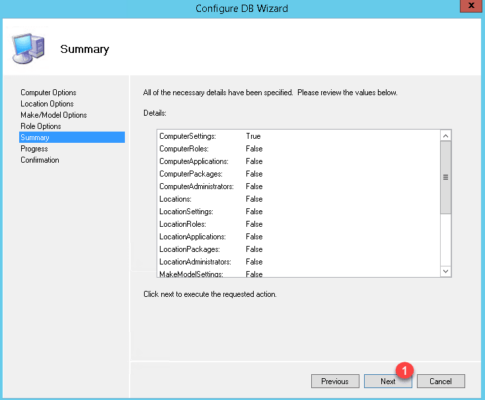Close the wizard window
485x400 pixels.
[x=471, y=6]
